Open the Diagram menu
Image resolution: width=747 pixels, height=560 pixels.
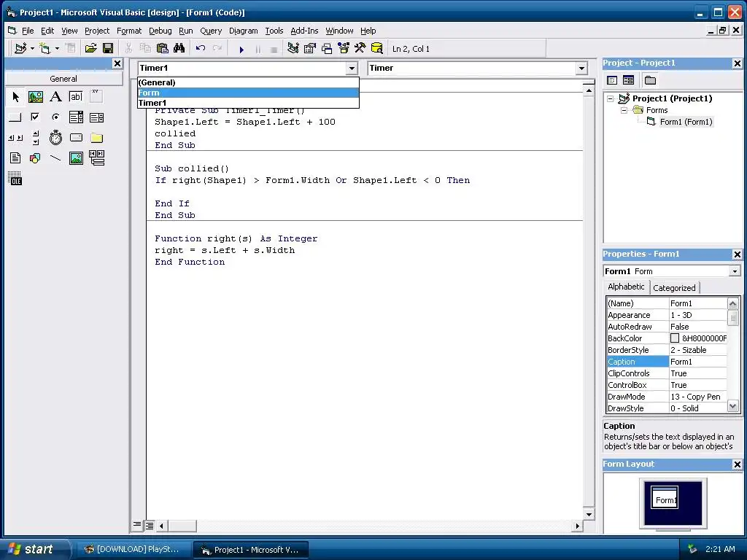(x=244, y=31)
